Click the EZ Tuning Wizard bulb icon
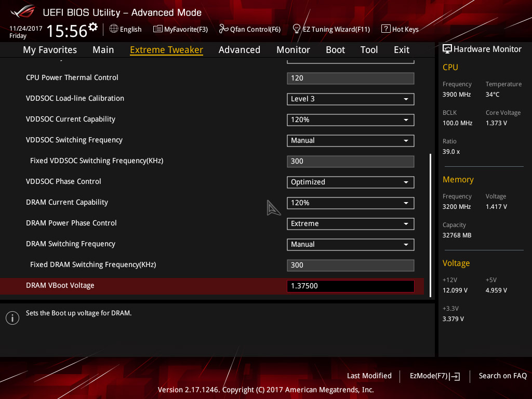The height and width of the screenshot is (399, 532). [296, 29]
